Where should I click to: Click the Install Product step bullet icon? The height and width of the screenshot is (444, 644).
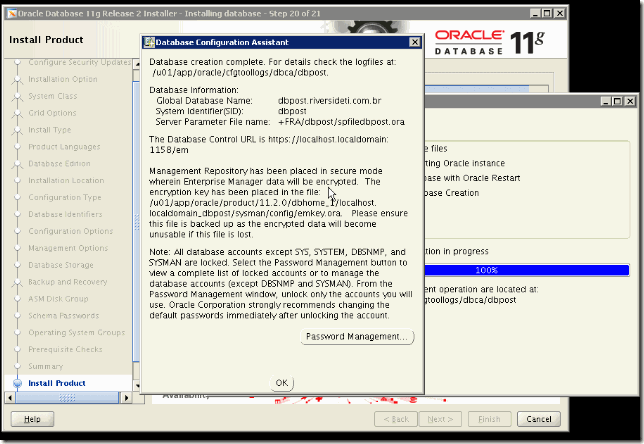pyautogui.click(x=17, y=383)
